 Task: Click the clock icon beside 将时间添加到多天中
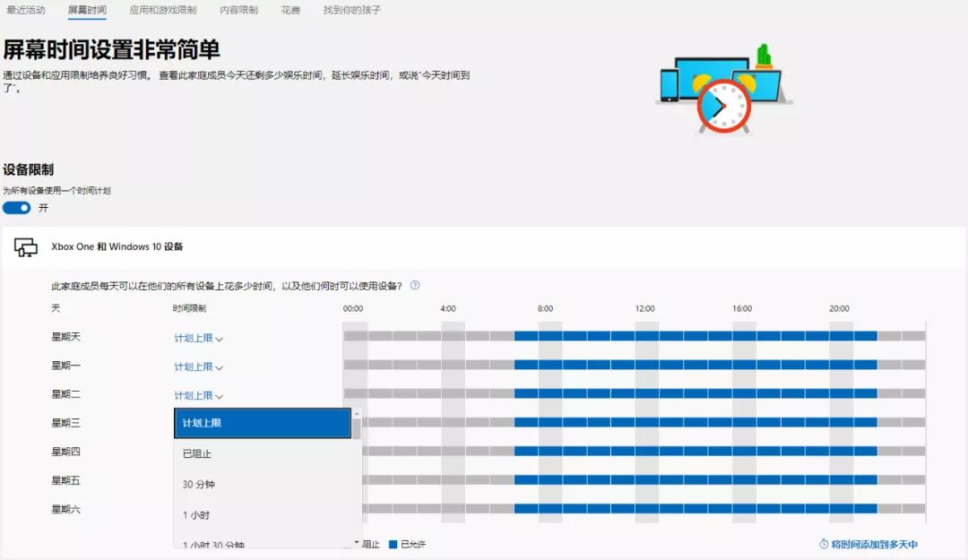coord(824,544)
